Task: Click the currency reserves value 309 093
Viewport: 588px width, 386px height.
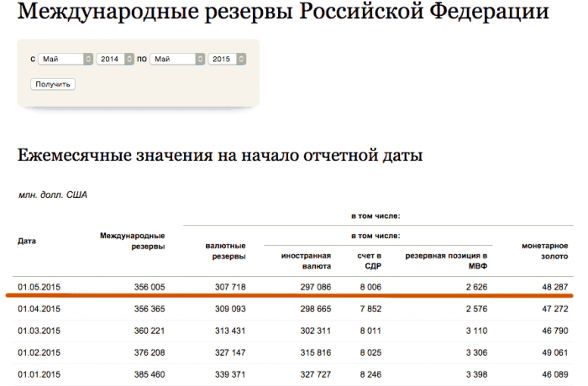Action: [230, 309]
